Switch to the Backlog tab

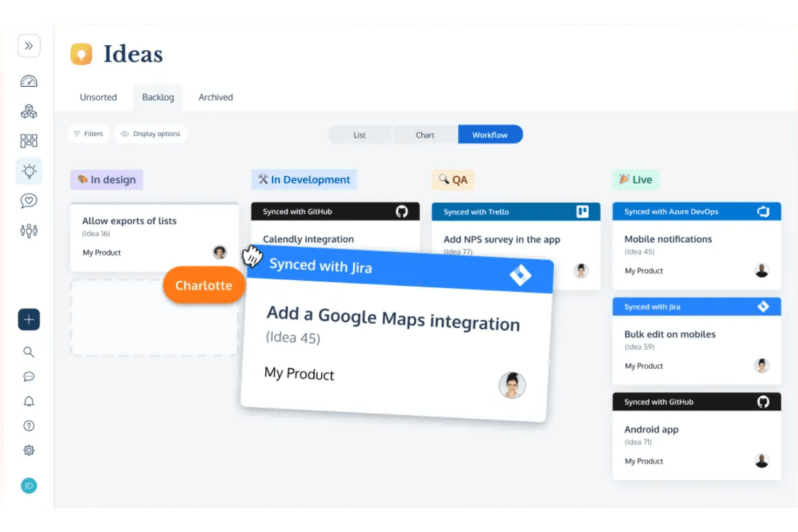(x=158, y=98)
